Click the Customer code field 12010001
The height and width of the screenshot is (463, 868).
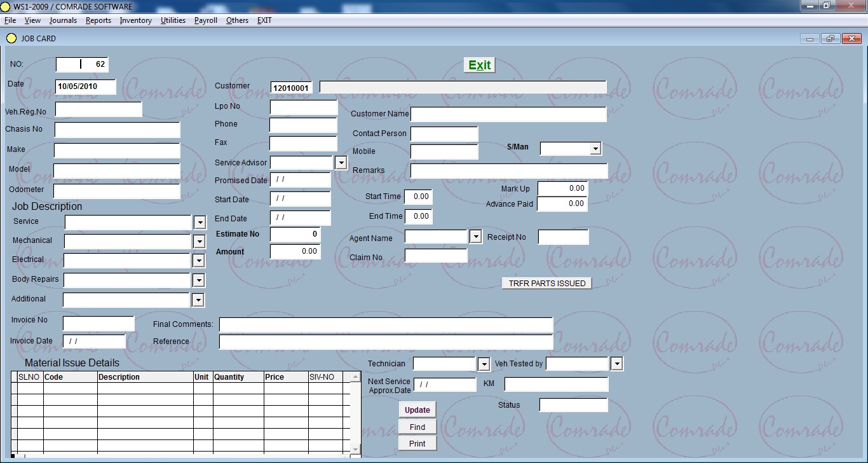pos(292,88)
